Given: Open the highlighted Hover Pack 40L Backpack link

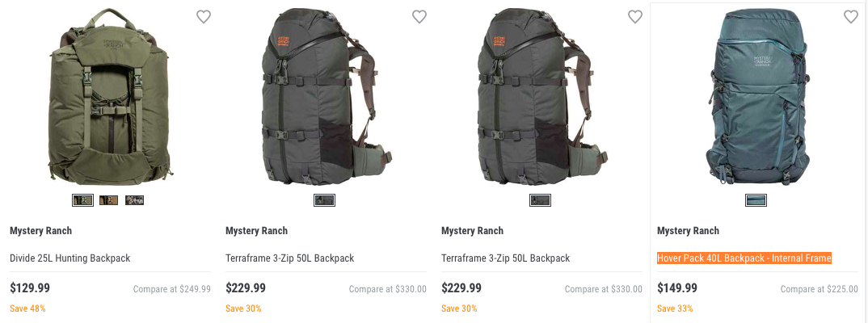Looking at the screenshot, I should click(x=744, y=258).
